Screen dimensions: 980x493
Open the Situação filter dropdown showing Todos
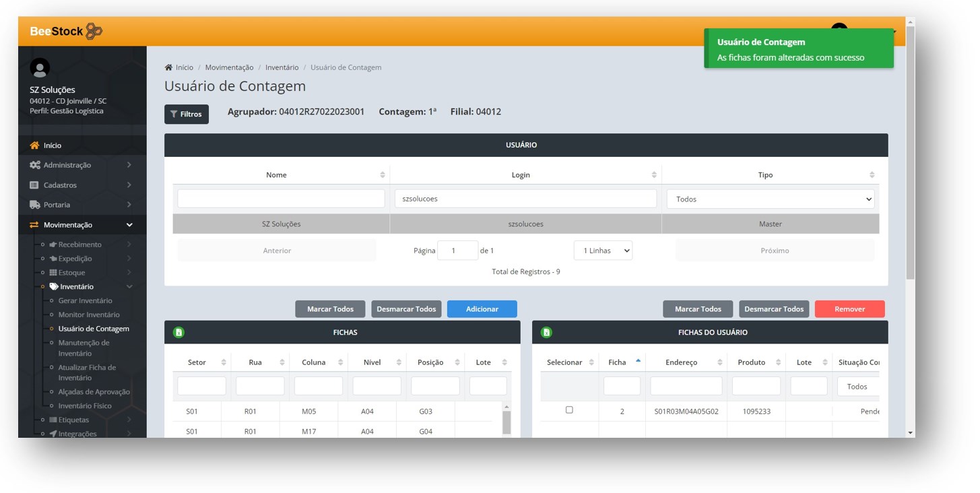[x=857, y=387]
